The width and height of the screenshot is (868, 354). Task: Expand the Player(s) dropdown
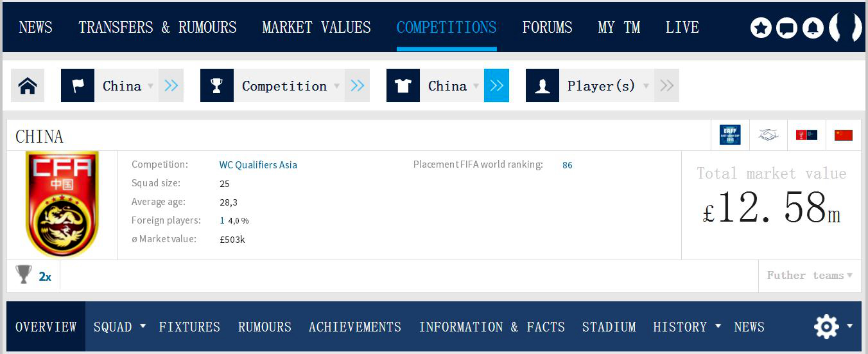[x=646, y=86]
